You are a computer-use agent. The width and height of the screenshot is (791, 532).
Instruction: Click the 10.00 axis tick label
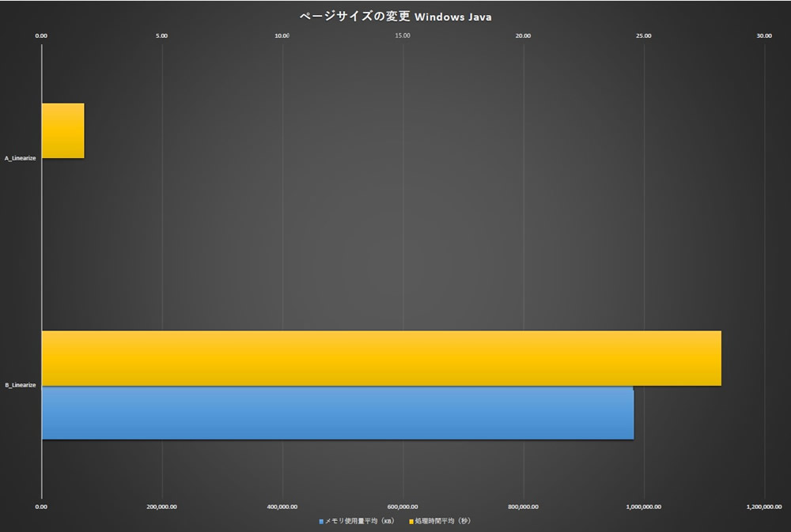282,36
